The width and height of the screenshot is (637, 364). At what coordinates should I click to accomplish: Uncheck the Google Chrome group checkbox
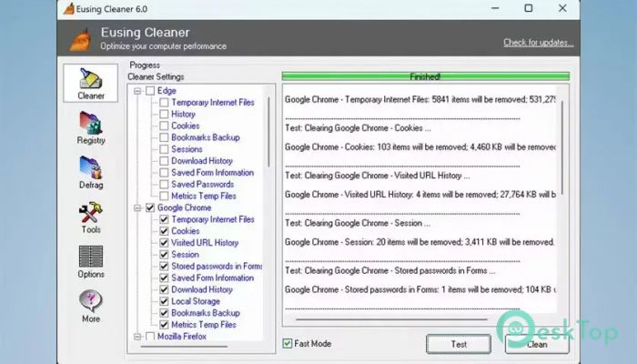(x=150, y=207)
